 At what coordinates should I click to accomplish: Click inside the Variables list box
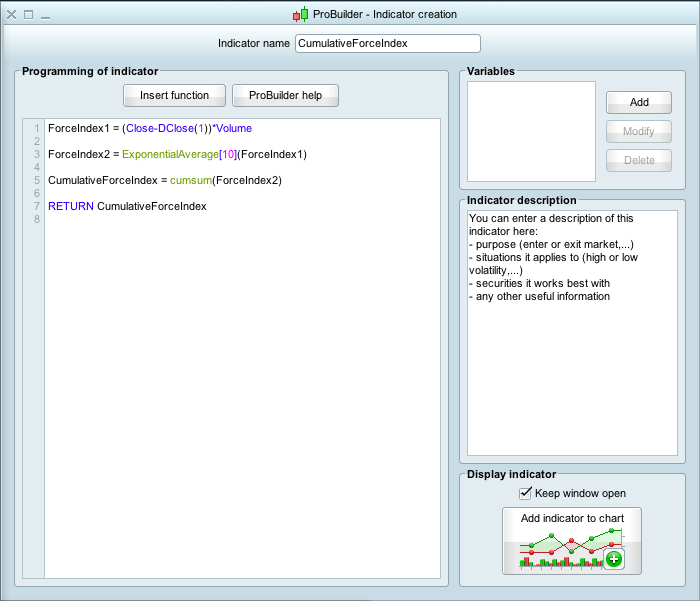click(531, 131)
